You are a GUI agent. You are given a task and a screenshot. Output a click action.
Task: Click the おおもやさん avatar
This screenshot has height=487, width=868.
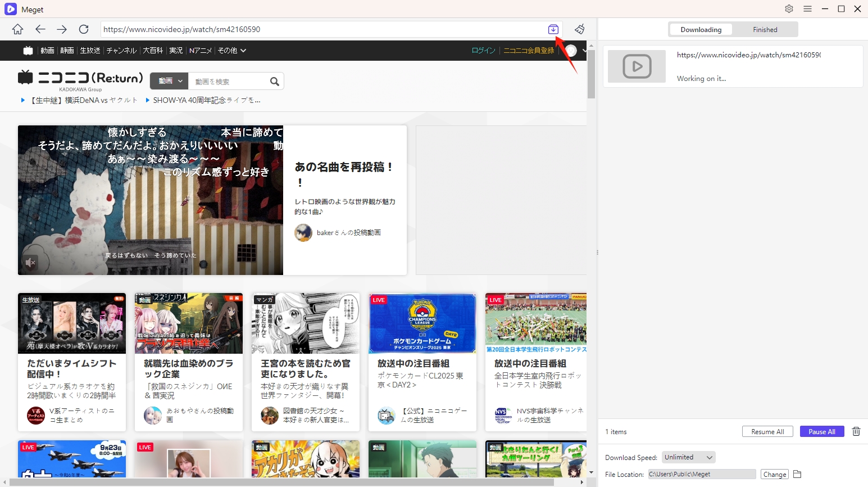(153, 416)
